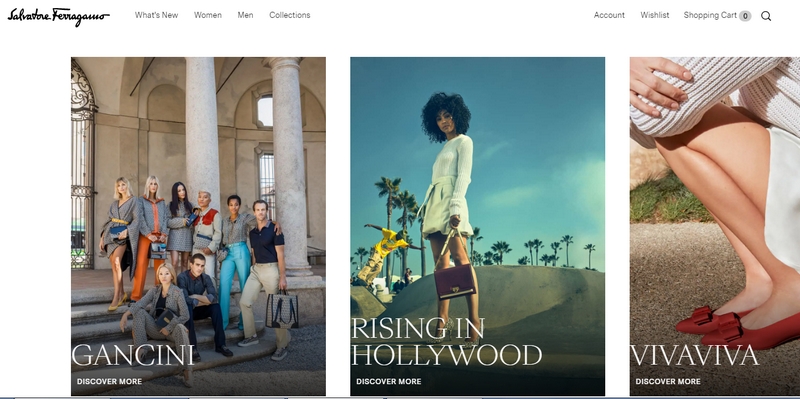Open the What's New menu

coord(157,15)
